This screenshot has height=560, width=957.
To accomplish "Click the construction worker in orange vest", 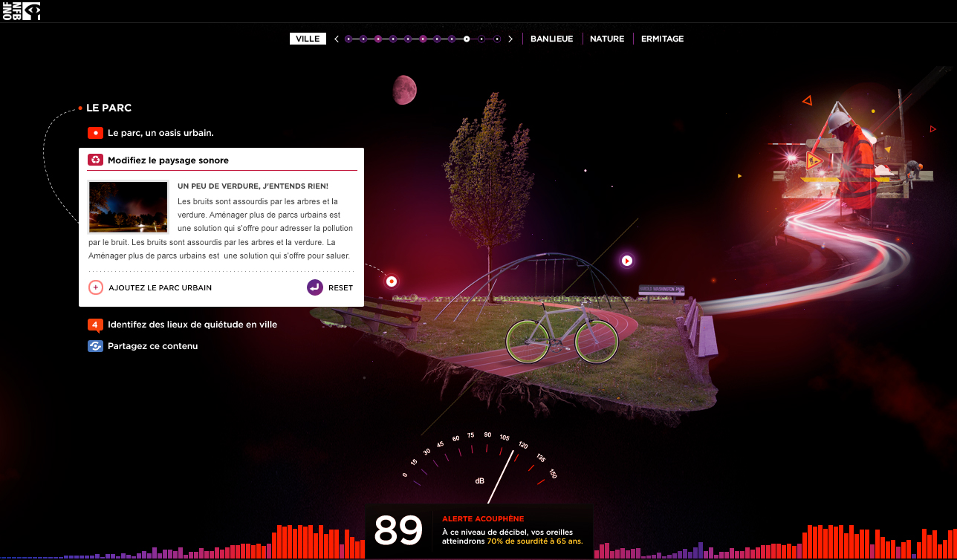I will (854, 160).
